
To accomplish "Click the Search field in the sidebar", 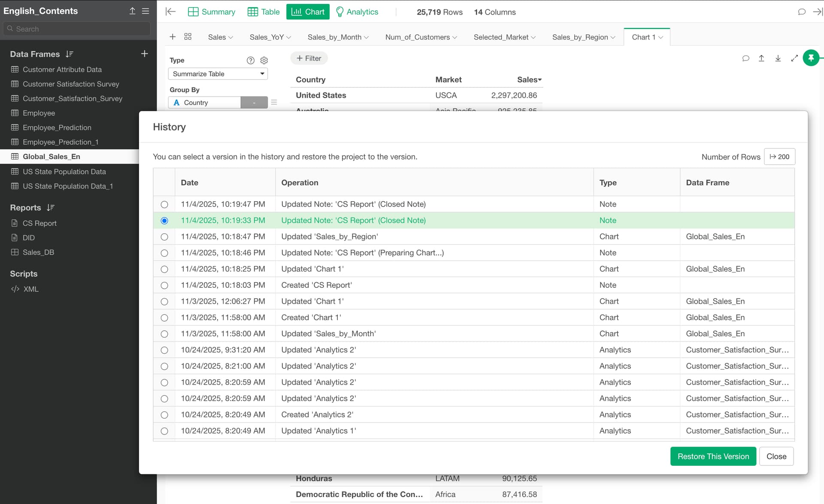I will (x=77, y=29).
